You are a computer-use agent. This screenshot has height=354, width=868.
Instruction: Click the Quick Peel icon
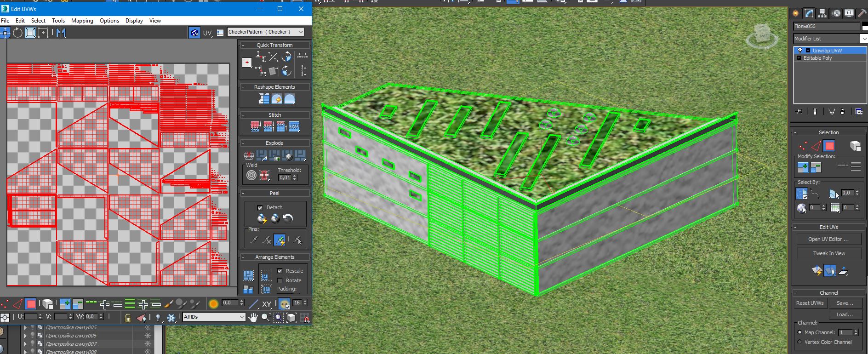262,218
